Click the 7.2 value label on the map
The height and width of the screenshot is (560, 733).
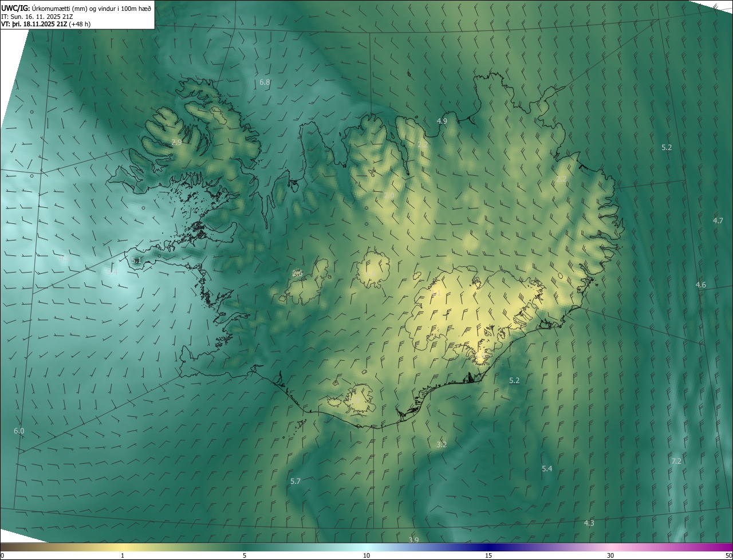(676, 461)
